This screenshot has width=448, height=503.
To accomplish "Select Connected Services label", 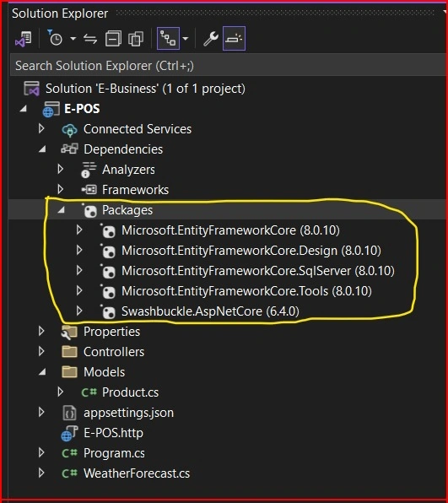I will click(x=138, y=129).
